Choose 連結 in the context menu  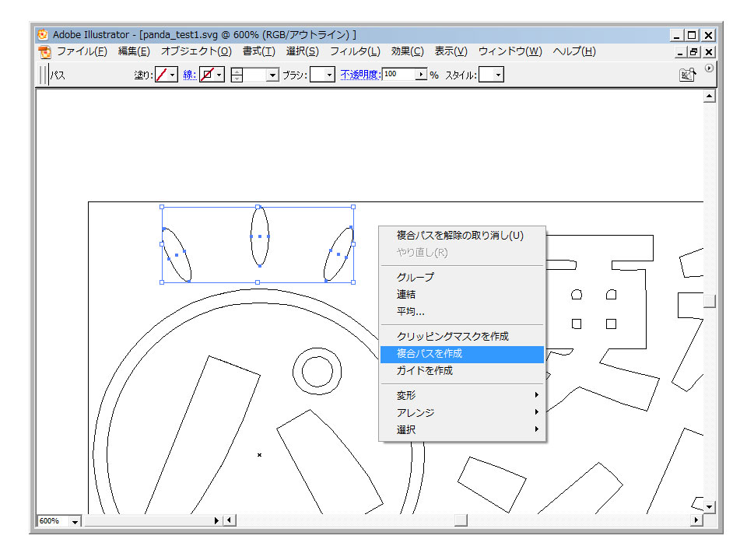coord(462,294)
